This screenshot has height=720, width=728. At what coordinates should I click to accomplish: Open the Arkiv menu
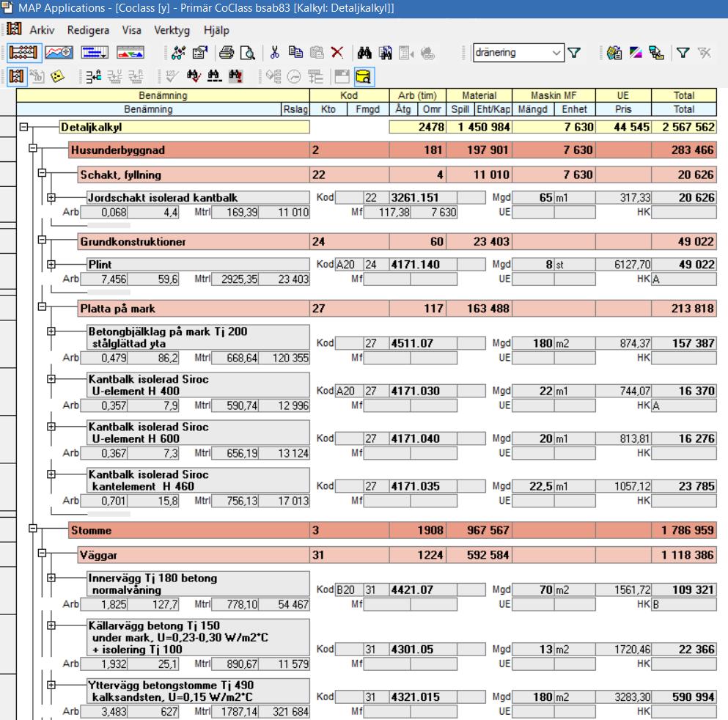coord(42,30)
